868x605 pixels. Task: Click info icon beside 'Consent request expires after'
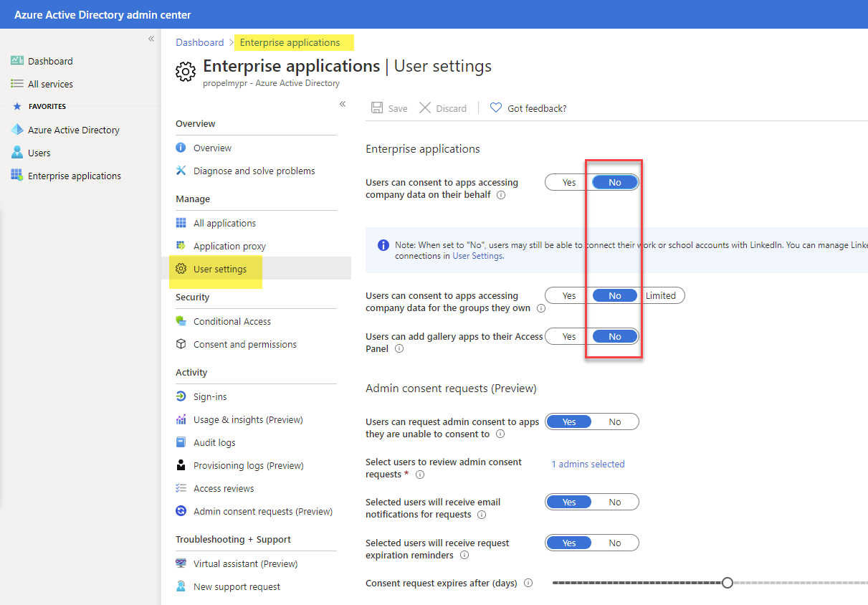528,583
